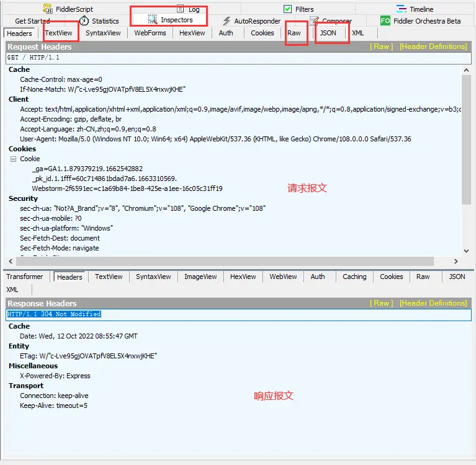
Task: Click the Raw link in Request Headers
Action: click(381, 46)
